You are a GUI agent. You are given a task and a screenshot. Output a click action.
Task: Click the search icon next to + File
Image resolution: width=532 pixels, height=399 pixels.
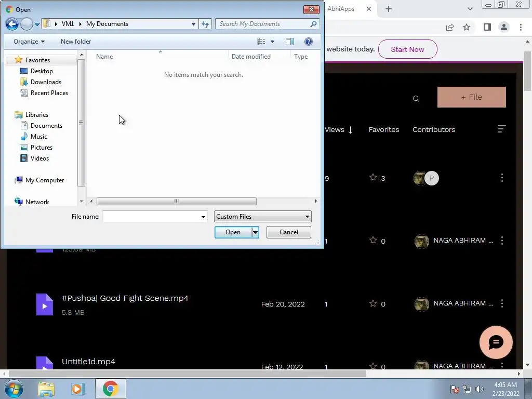pyautogui.click(x=416, y=99)
